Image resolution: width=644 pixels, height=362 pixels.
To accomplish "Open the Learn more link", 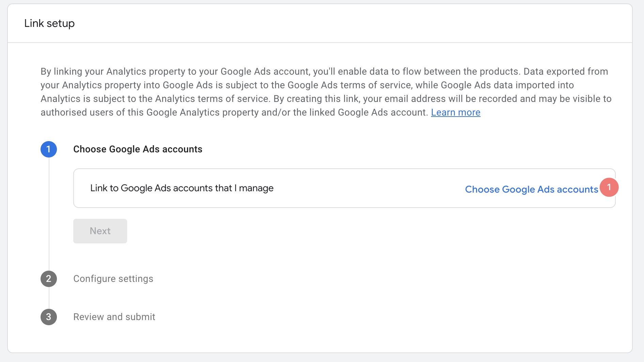I will click(456, 112).
